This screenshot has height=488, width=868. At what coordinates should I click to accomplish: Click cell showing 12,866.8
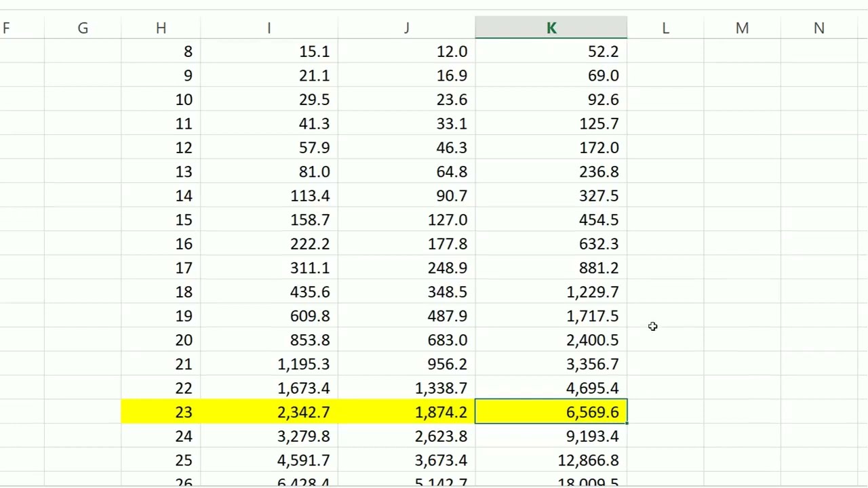551,460
